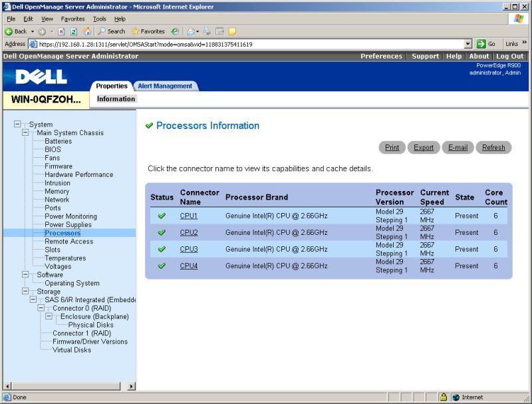Open the CPU2 connector link
Image resolution: width=532 pixels, height=404 pixels.
coord(189,232)
